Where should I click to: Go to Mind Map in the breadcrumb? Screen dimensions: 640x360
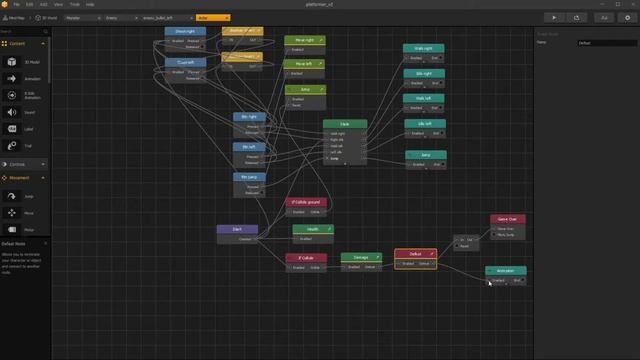tap(13, 18)
